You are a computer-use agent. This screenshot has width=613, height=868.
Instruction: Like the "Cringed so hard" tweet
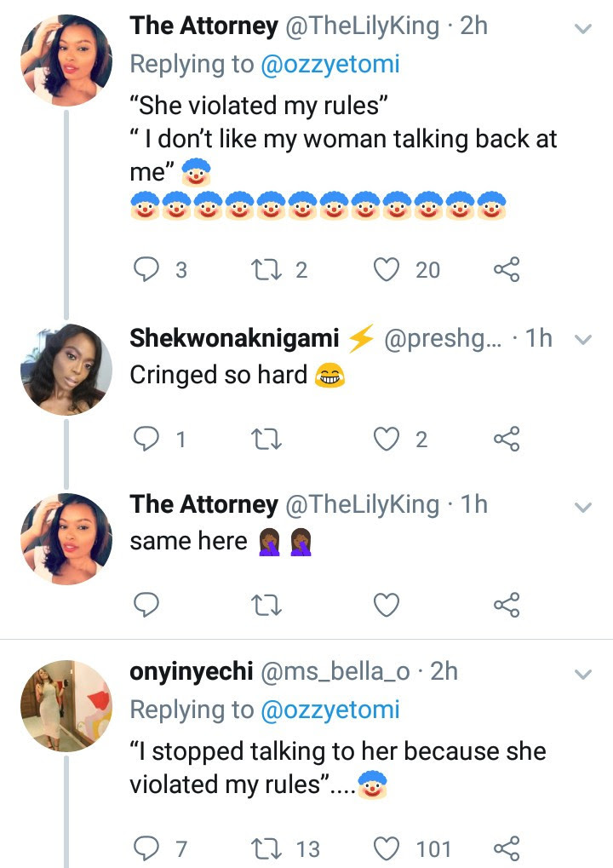coord(387,439)
